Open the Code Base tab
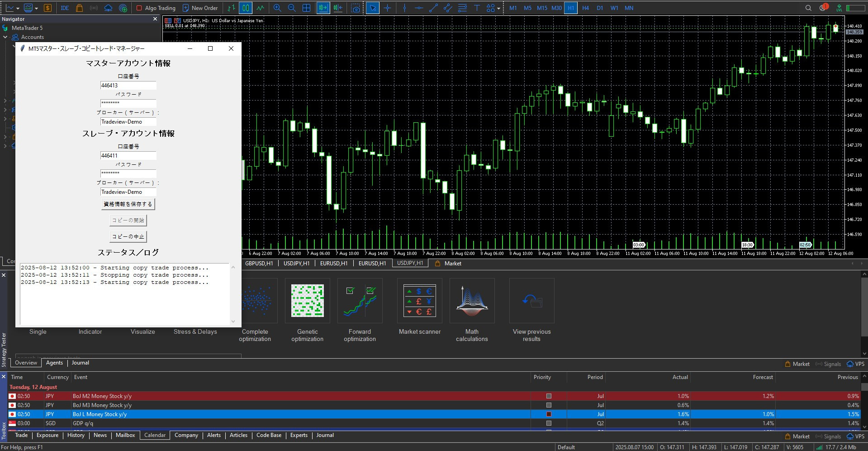Screen dimensions: 868x451 tap(269, 435)
